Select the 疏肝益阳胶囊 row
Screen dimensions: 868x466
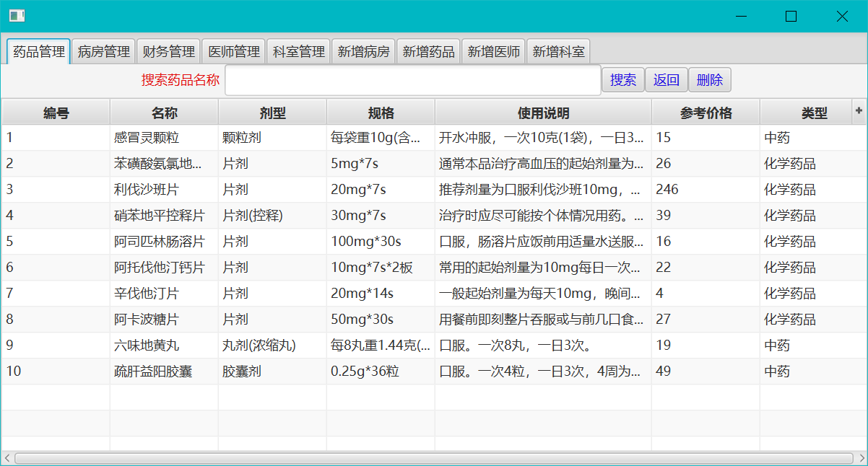click(434, 372)
